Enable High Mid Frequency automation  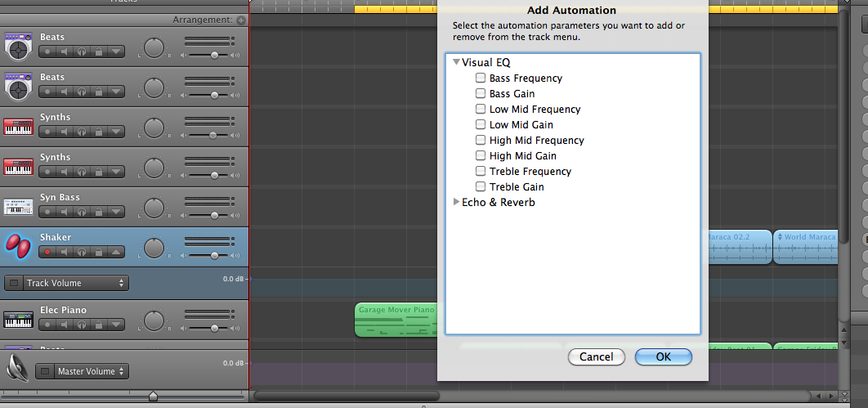481,140
